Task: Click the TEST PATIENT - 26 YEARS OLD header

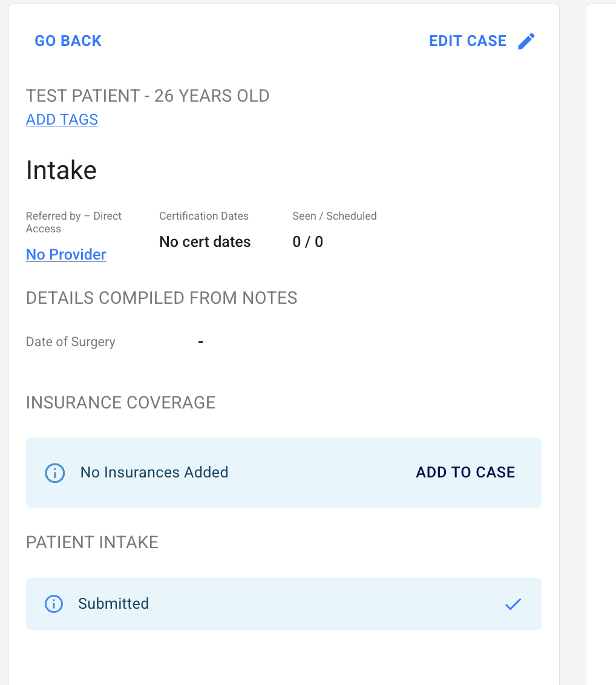Action: point(148,96)
